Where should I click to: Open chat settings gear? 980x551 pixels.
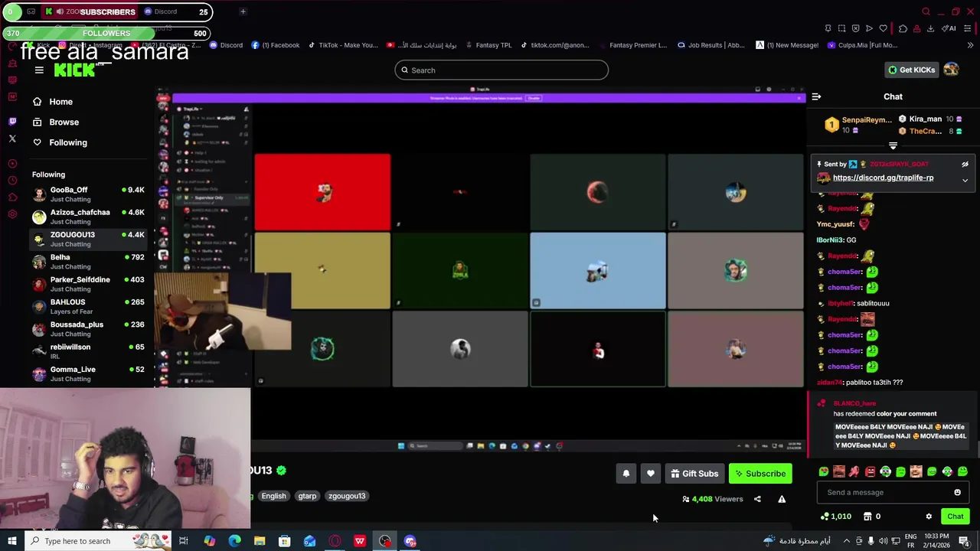click(x=929, y=517)
